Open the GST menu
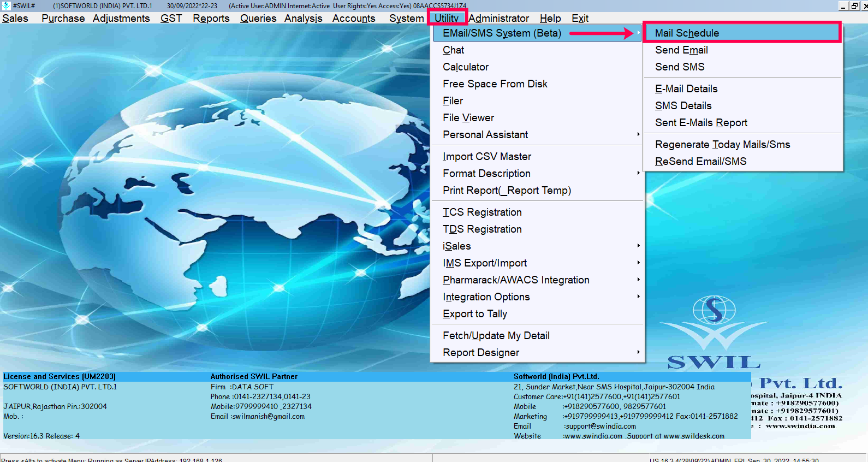Screen dimensions: 868x462 click(x=171, y=18)
